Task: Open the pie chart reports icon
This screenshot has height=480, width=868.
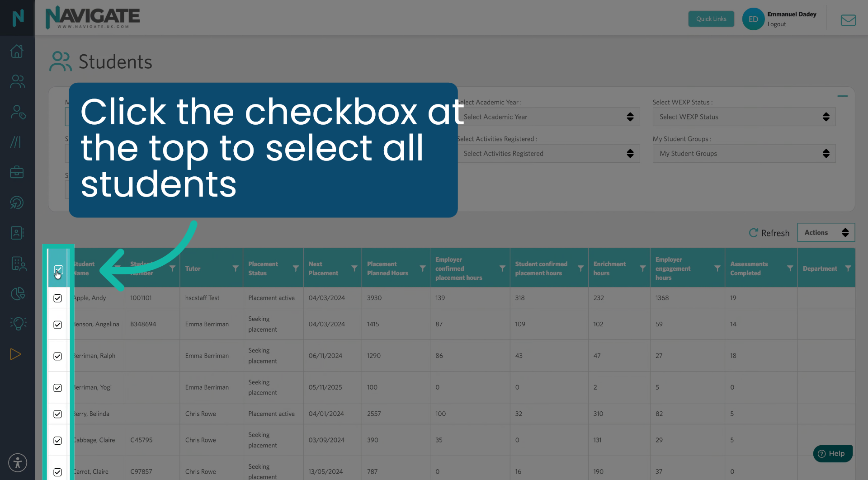Action: (x=17, y=294)
